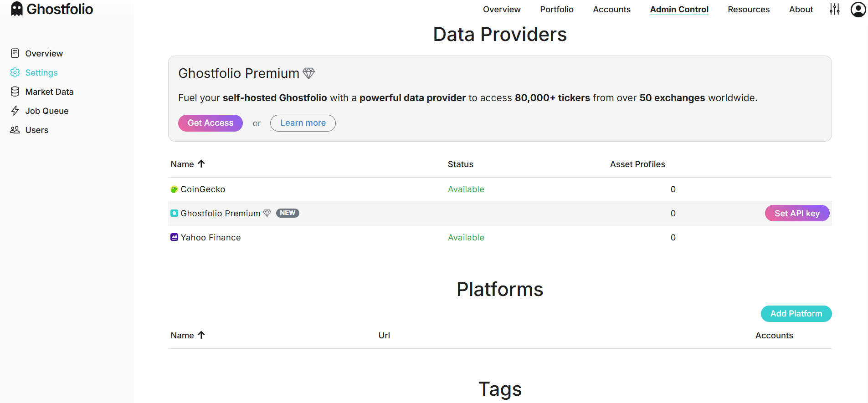Click the Get Access button
Viewport: 868px width, 403px height.
tap(211, 123)
